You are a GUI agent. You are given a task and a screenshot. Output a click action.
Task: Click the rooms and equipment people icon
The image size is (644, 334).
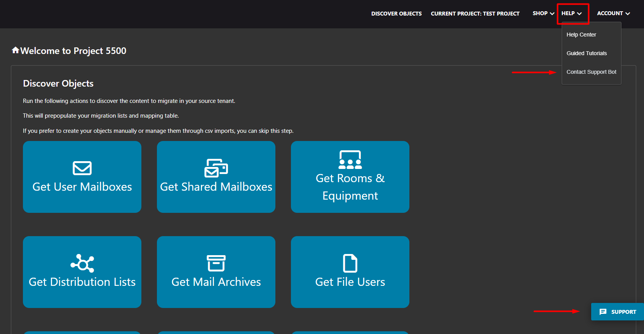click(x=350, y=160)
